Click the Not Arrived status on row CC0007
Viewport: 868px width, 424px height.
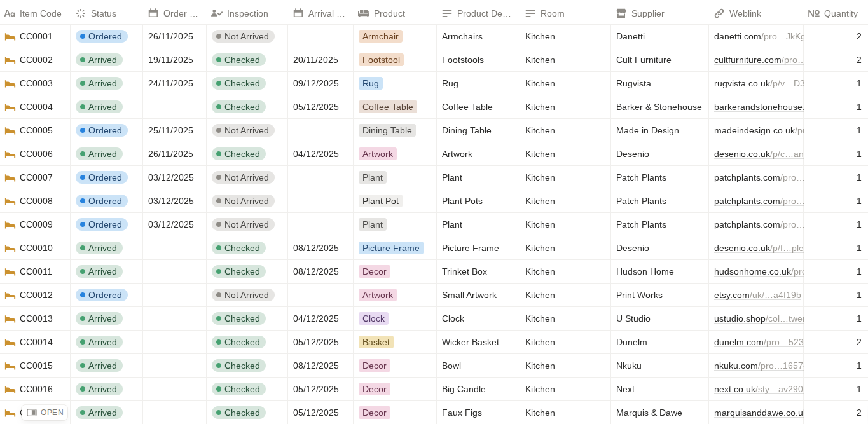(244, 177)
